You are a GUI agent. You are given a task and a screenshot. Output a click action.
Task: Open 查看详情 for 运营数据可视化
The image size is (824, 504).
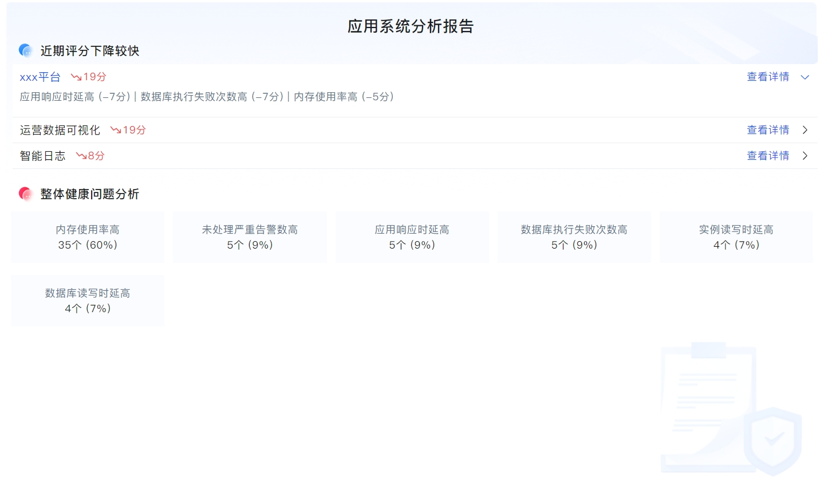[768, 130]
